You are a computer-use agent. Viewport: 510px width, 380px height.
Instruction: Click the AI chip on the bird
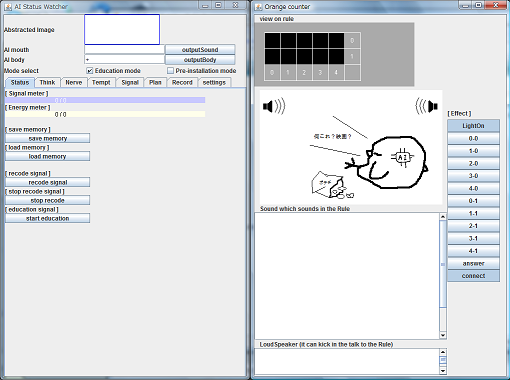[403, 157]
